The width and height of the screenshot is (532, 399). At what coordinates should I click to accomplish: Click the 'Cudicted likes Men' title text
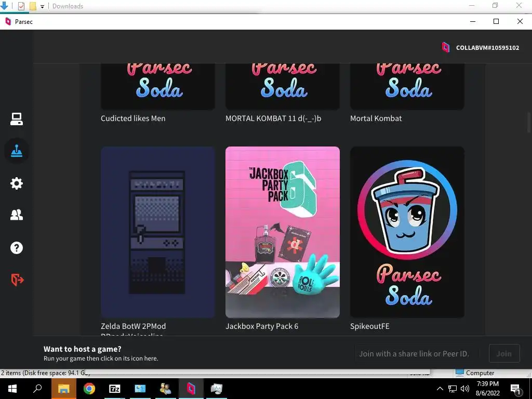point(133,118)
